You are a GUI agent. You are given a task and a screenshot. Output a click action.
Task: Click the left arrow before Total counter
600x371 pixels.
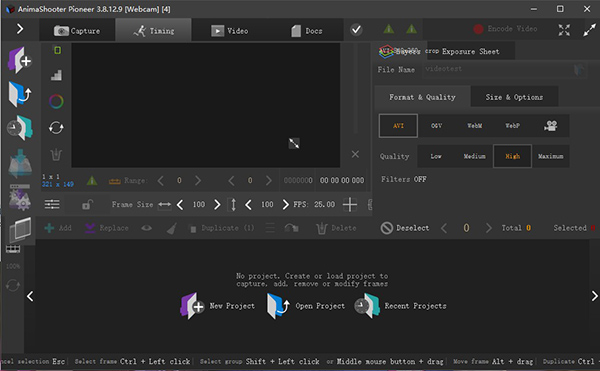tap(444, 228)
